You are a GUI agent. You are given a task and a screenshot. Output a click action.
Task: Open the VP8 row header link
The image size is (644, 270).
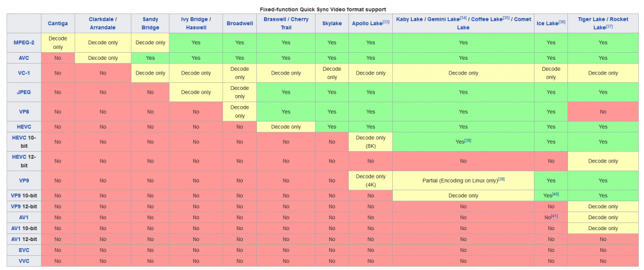click(24, 111)
